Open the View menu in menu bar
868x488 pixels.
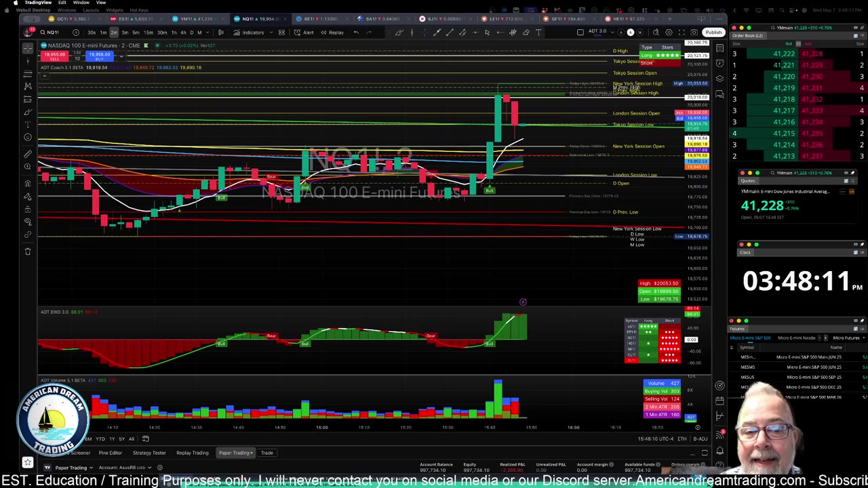tap(100, 3)
